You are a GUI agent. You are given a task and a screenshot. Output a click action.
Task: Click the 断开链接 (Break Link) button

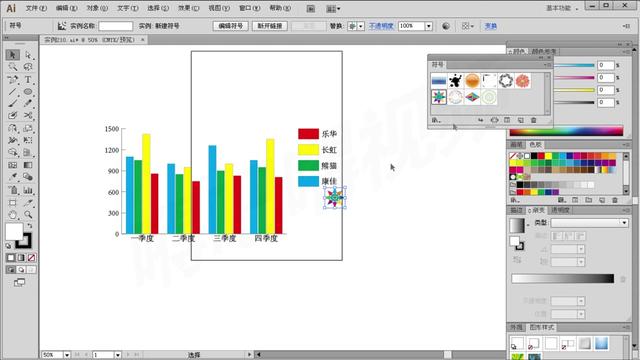(x=270, y=26)
